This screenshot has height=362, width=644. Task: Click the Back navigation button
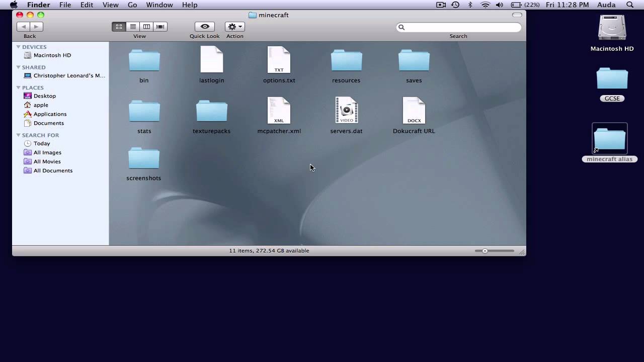tap(23, 26)
